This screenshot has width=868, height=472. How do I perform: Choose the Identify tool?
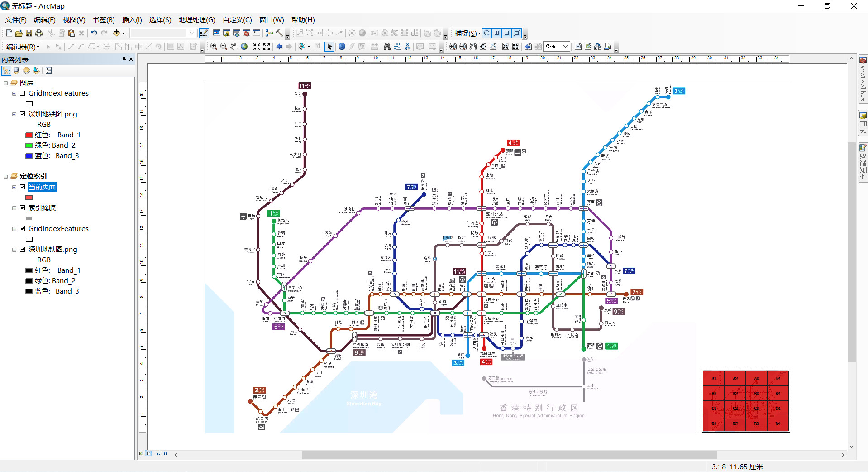pyautogui.click(x=342, y=47)
